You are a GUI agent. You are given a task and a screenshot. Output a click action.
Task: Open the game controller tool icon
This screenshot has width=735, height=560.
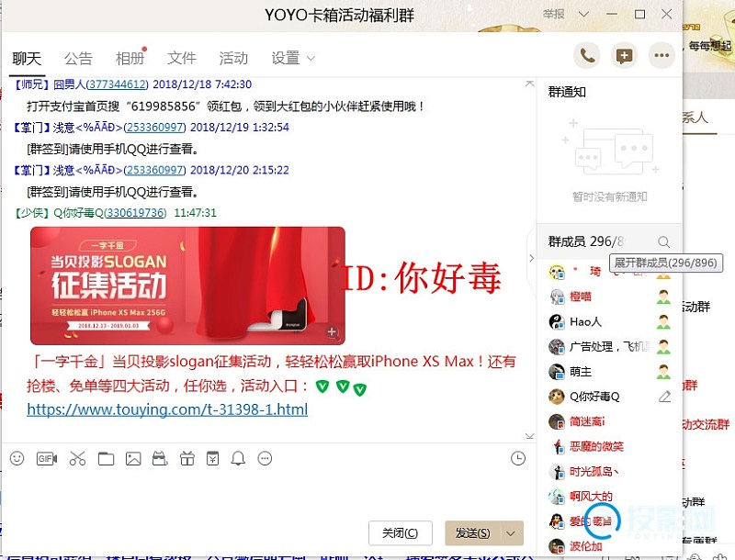point(160,458)
